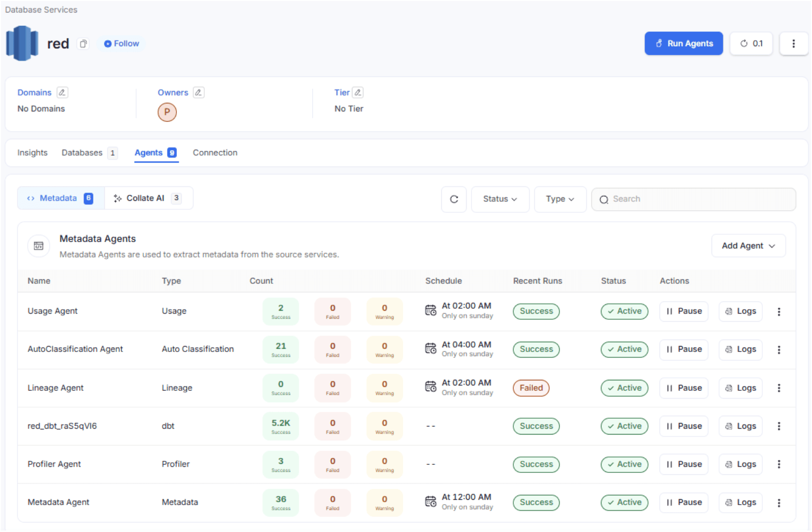This screenshot has width=812, height=532.
Task: Click the agent Search field
Action: pos(696,199)
